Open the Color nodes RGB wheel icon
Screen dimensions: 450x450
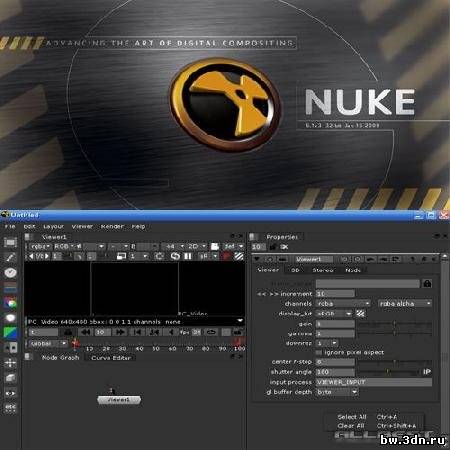point(10,303)
